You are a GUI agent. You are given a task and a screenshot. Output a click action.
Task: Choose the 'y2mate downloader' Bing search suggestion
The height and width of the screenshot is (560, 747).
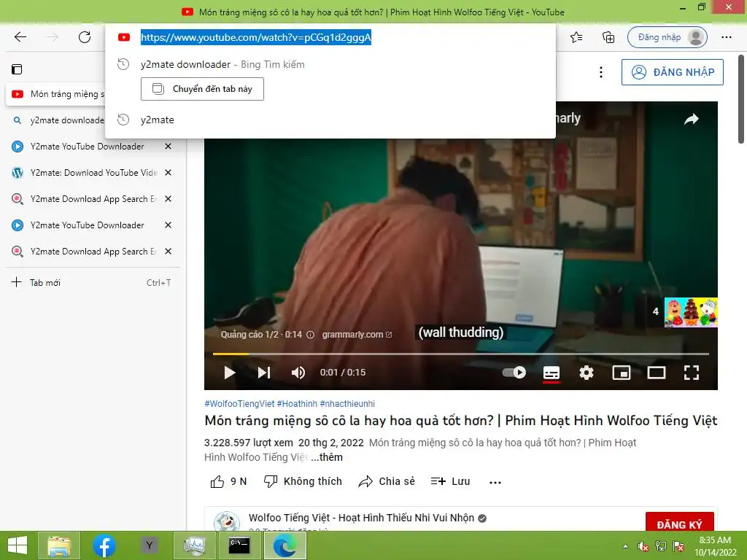click(222, 64)
